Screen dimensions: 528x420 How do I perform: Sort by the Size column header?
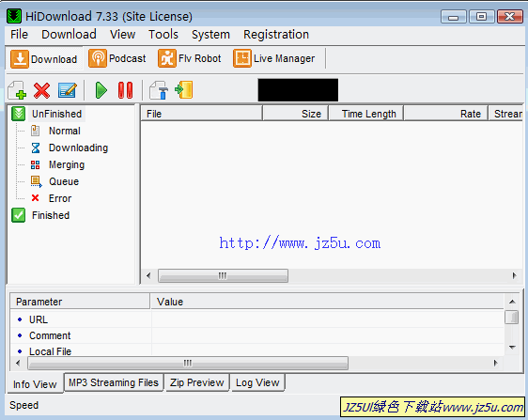tap(295, 114)
